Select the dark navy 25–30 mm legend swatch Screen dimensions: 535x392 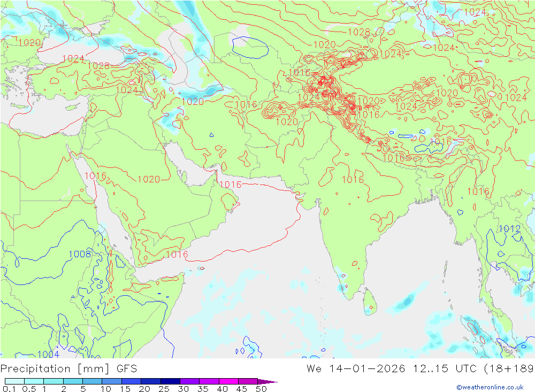point(170,381)
